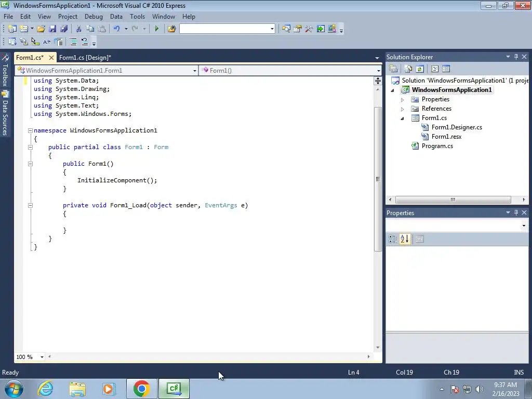Toggle Categorized view in Properties panel

(x=393, y=239)
